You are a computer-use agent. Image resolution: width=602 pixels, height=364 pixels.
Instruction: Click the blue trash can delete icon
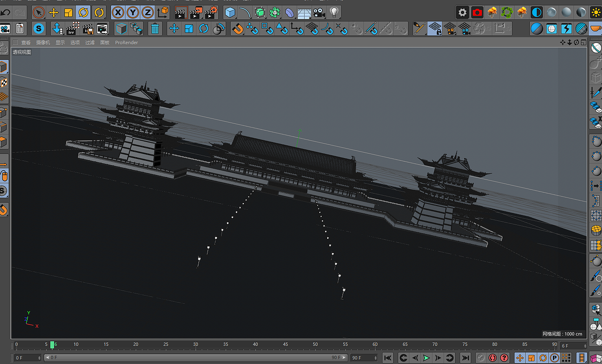155,29
